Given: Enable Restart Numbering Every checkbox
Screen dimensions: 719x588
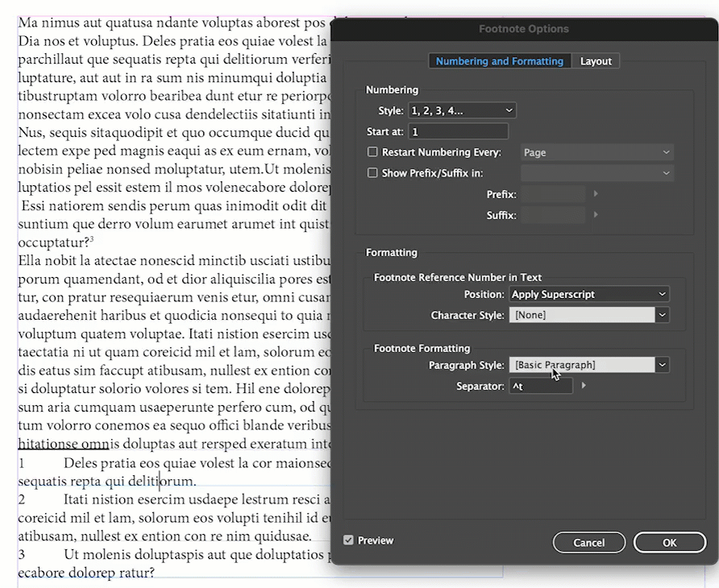Looking at the screenshot, I should 372,151.
